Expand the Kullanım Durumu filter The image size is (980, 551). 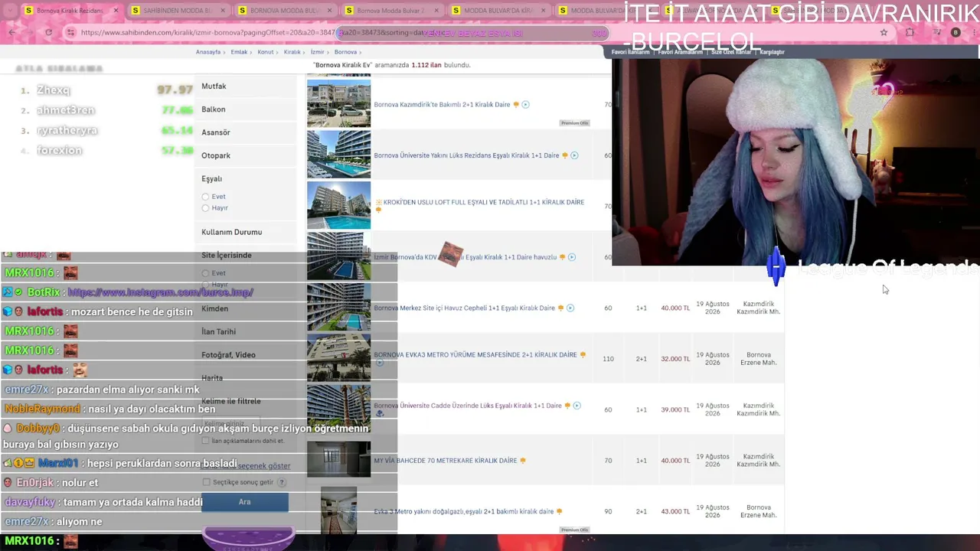click(245, 232)
